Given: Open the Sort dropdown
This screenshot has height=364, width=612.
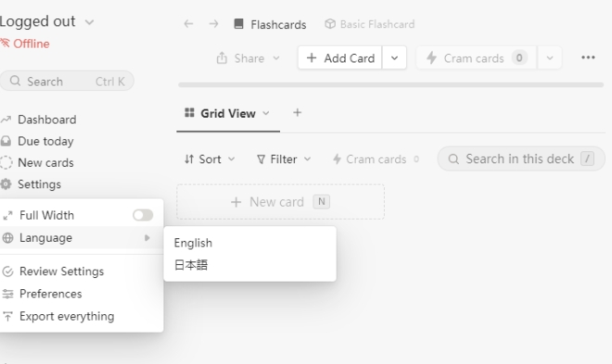Looking at the screenshot, I should coord(210,159).
